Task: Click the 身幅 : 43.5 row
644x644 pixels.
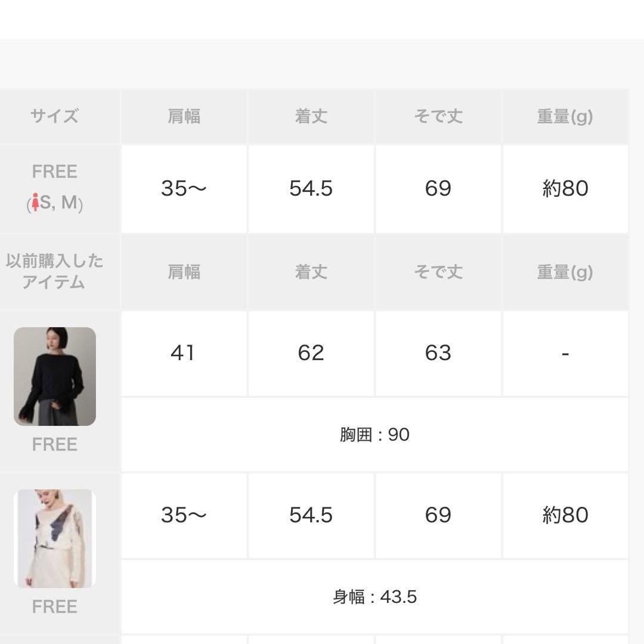Action: (374, 597)
